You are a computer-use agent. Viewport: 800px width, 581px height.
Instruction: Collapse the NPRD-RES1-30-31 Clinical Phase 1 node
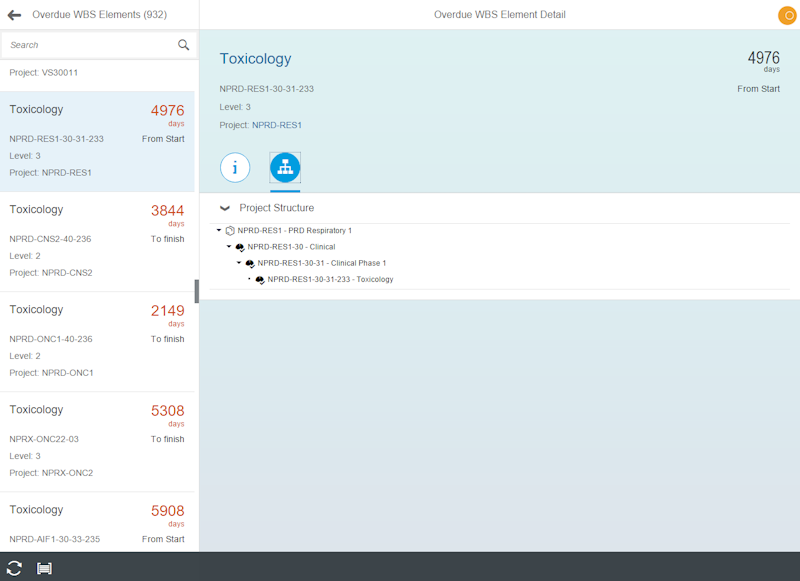239,263
